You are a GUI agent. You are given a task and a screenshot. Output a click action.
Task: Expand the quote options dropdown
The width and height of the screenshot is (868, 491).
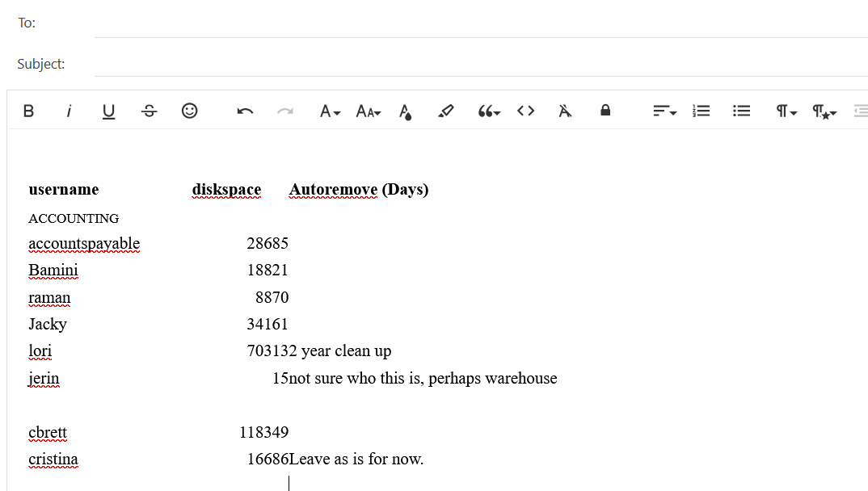[488, 111]
